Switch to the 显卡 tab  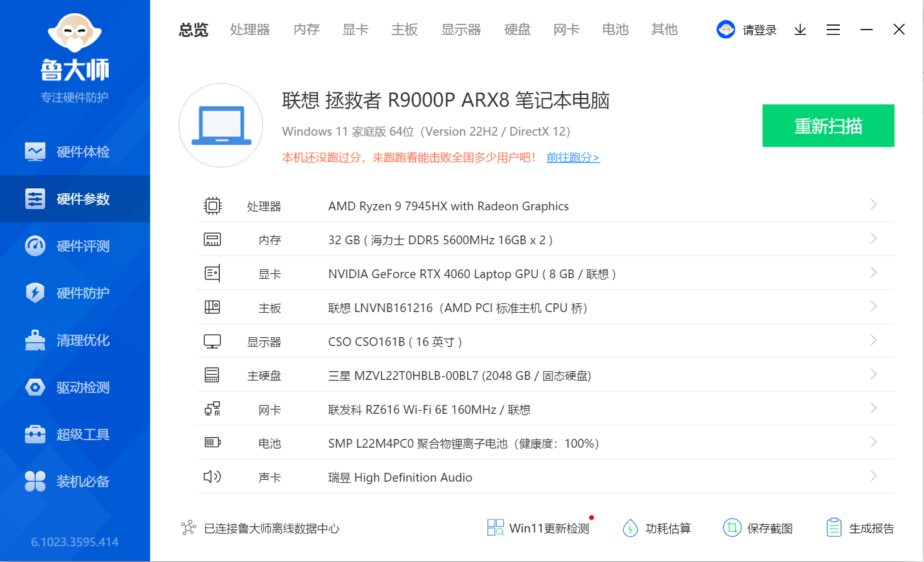click(x=356, y=30)
